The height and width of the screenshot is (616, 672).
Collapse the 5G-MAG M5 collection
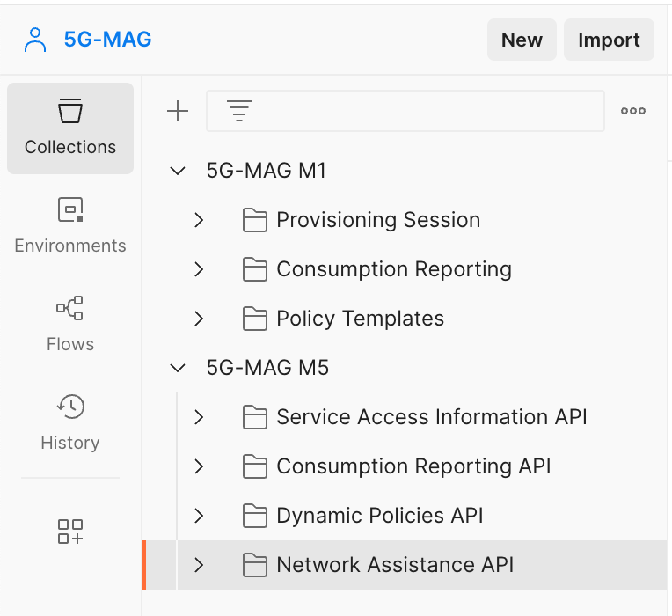[179, 368]
